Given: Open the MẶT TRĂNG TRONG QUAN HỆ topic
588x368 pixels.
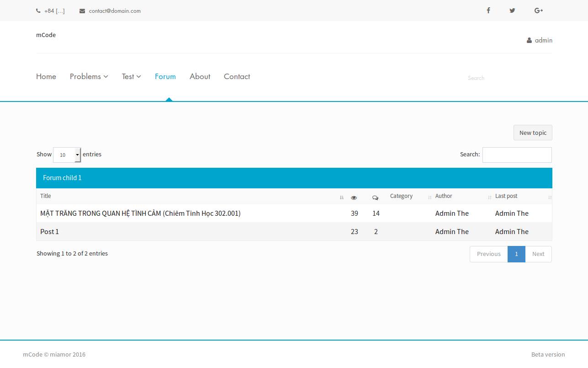Looking at the screenshot, I should click(140, 213).
